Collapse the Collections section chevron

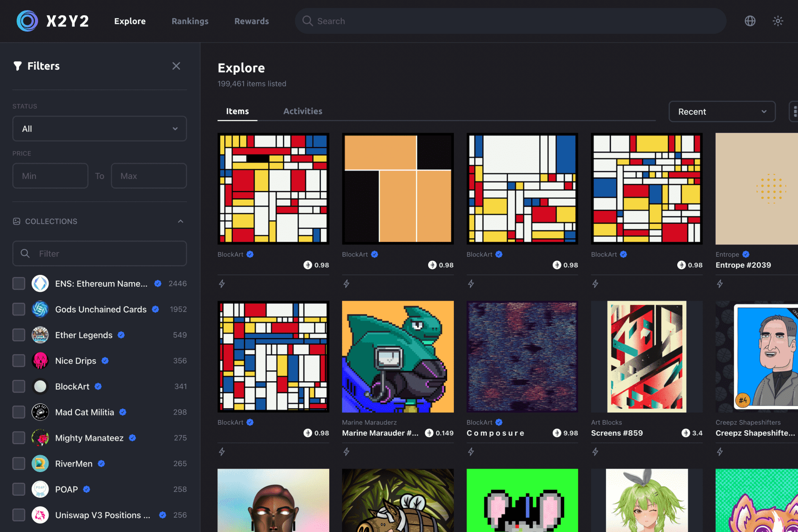tap(181, 221)
